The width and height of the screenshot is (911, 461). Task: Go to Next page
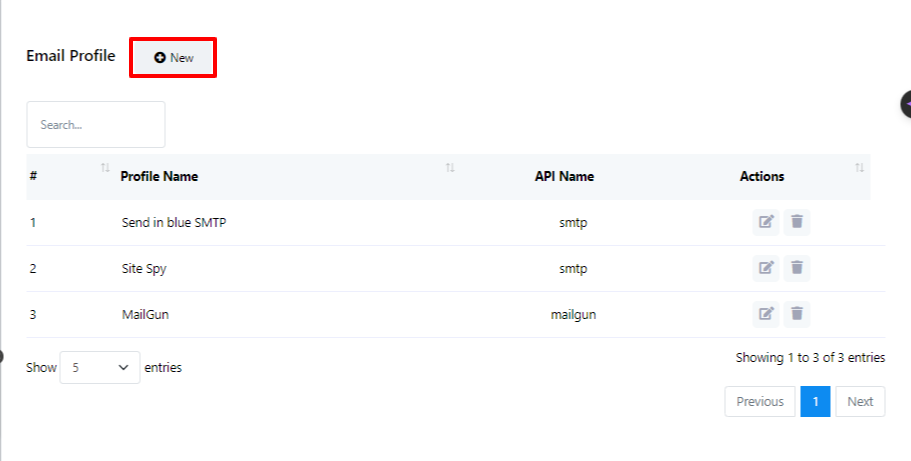pyautogui.click(x=860, y=402)
